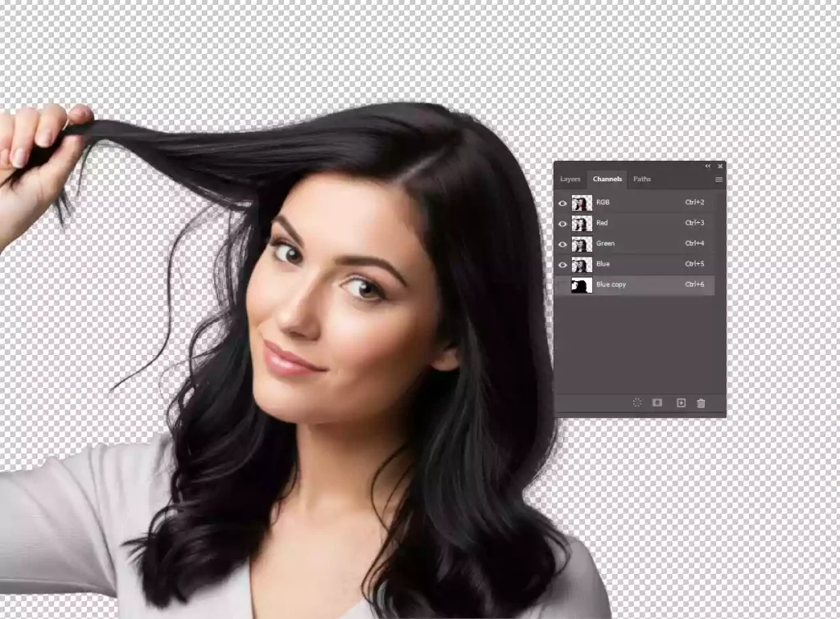Image resolution: width=840 pixels, height=619 pixels.
Task: Click the Red channel thumbnail
Action: pos(582,223)
